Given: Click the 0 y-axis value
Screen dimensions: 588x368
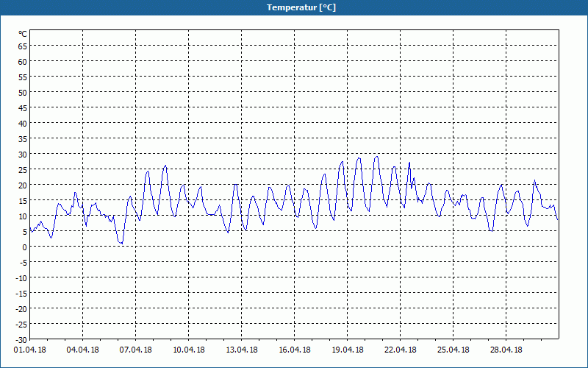Looking at the screenshot, I should (x=25, y=247).
